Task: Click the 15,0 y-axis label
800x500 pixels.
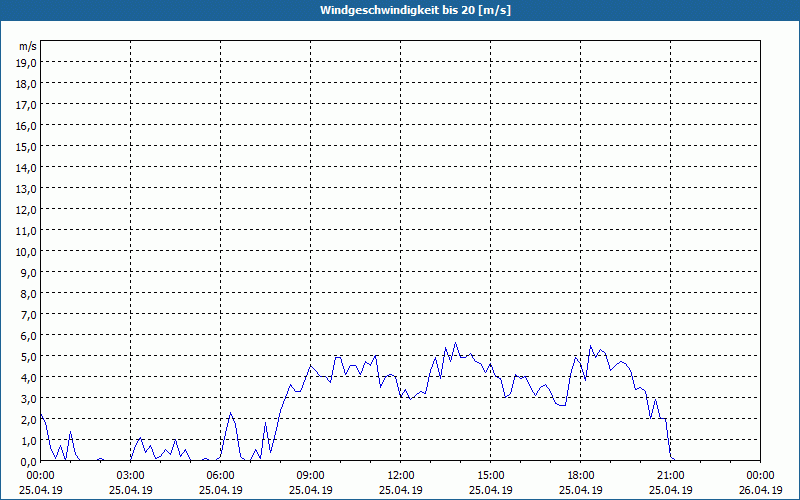Action: [26, 147]
